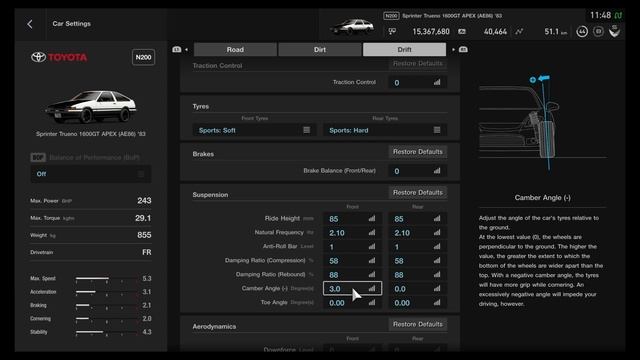Viewport: 640px width, 360px height.
Task: Select rear Camber Angle field 0.0
Action: 417,289
